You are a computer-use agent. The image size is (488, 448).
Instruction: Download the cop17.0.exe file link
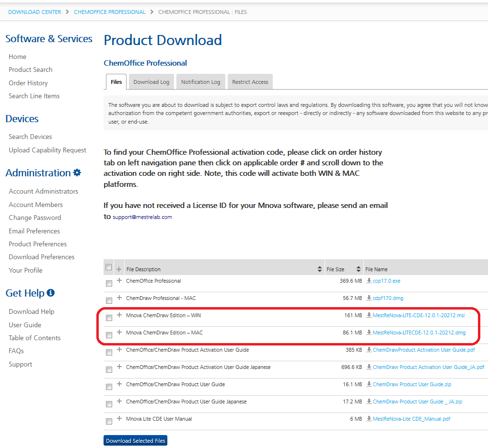click(x=386, y=281)
